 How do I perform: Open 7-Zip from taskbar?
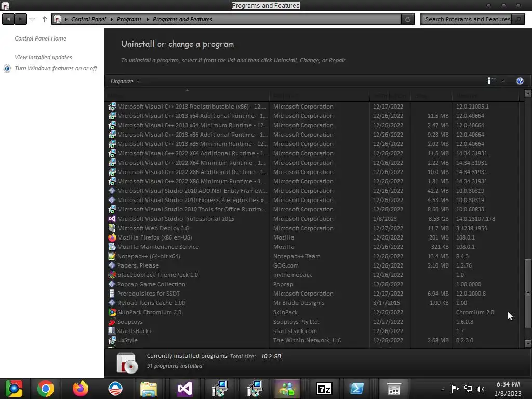tap(324, 389)
